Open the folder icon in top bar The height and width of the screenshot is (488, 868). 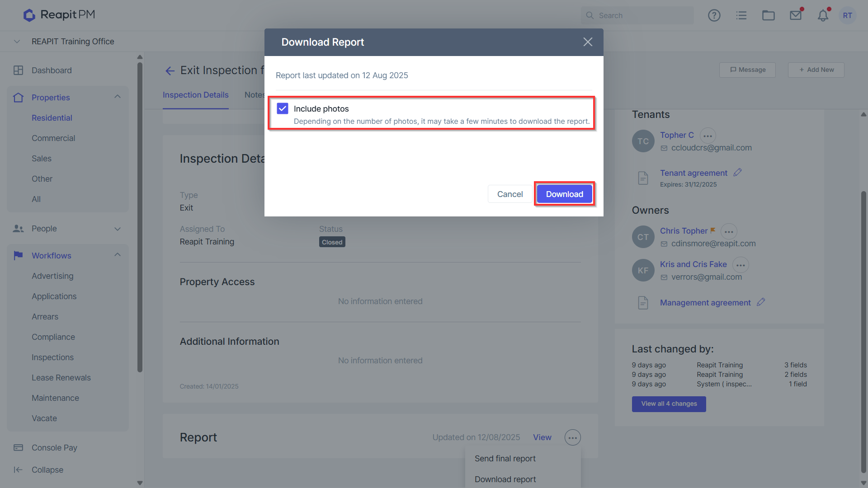click(768, 15)
